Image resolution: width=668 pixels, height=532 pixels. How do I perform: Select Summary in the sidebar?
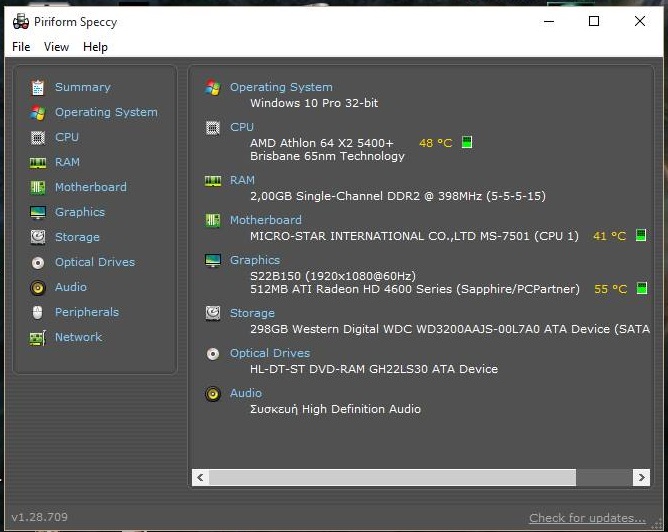click(x=83, y=87)
